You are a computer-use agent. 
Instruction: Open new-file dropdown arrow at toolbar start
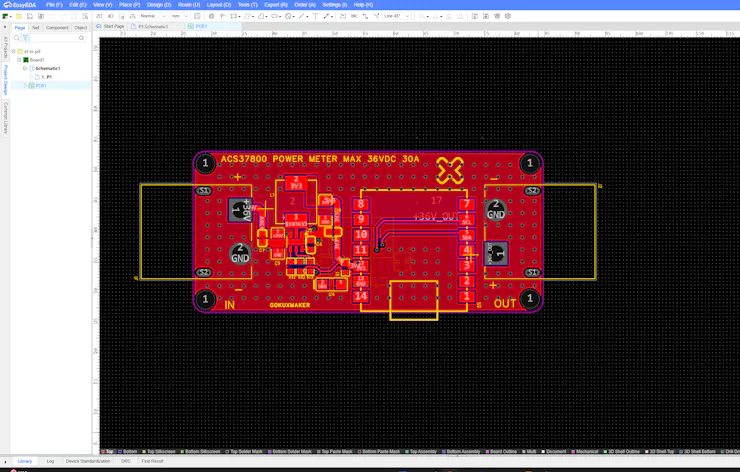tap(10, 17)
